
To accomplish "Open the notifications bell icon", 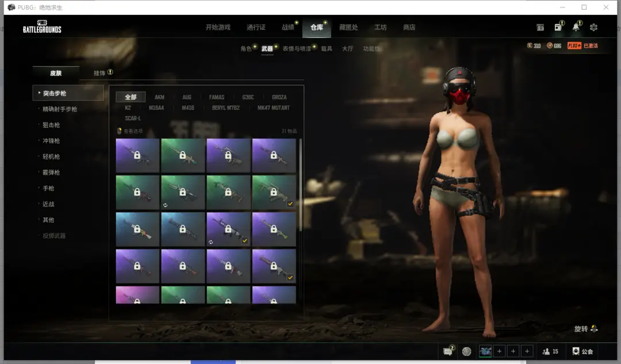I will (x=576, y=27).
